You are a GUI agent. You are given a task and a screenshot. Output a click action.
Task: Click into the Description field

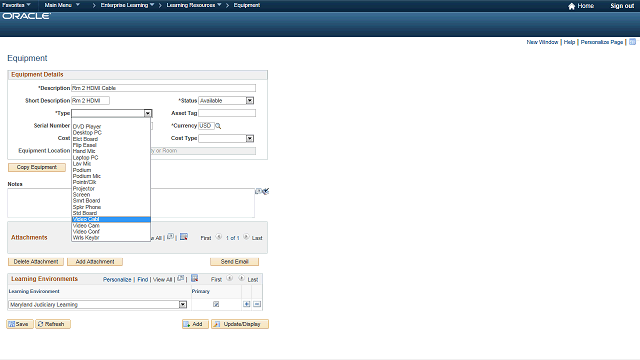(163, 88)
